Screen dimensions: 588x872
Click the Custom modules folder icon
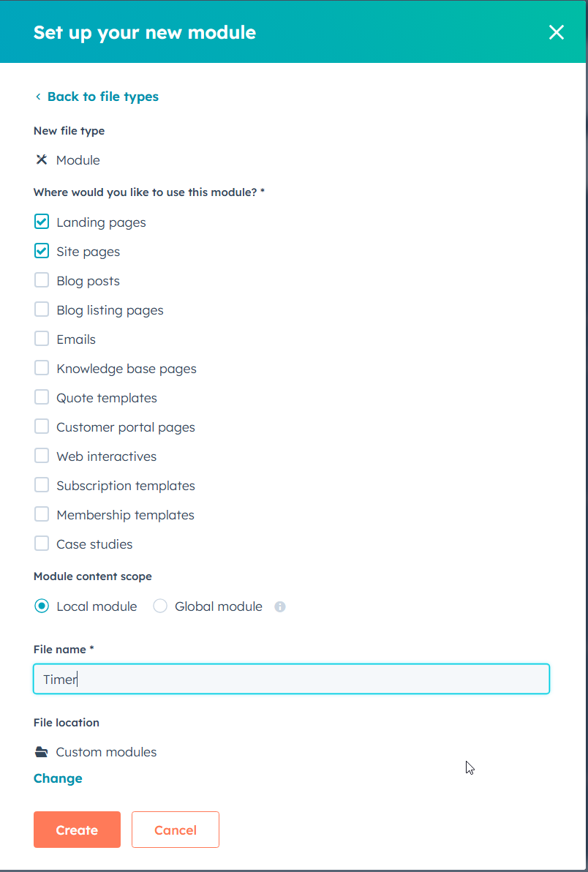(41, 753)
